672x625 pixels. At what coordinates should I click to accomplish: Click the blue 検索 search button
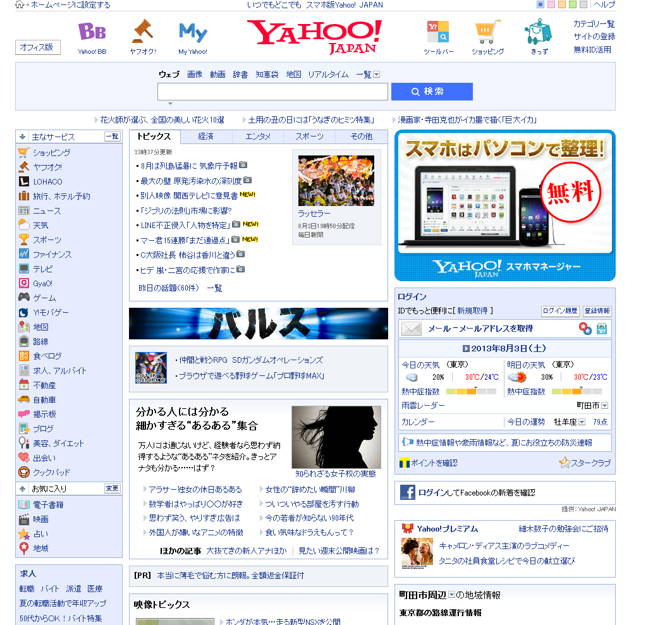pos(432,92)
